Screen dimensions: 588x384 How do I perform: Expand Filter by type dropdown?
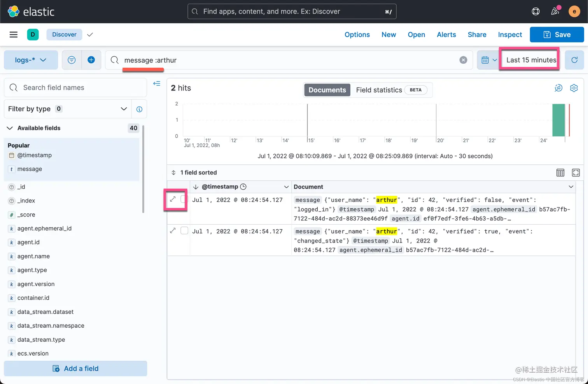click(x=68, y=109)
